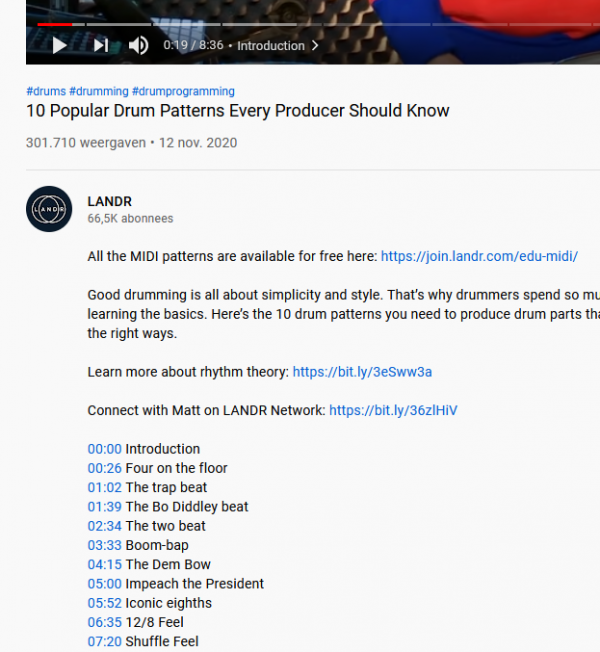
Task: Mute the video volume
Action: 138,45
